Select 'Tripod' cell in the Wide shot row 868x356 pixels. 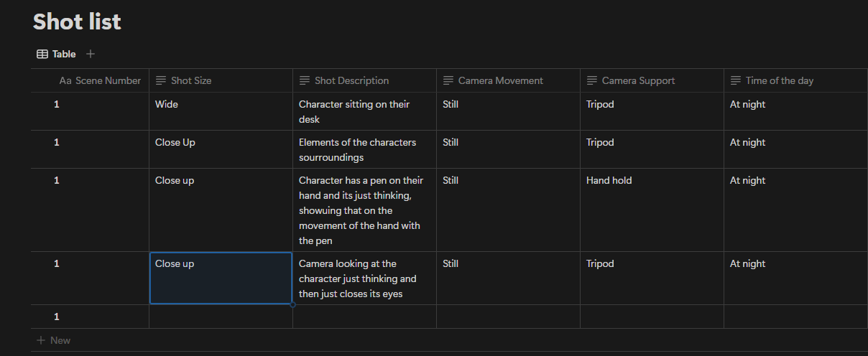(652, 111)
